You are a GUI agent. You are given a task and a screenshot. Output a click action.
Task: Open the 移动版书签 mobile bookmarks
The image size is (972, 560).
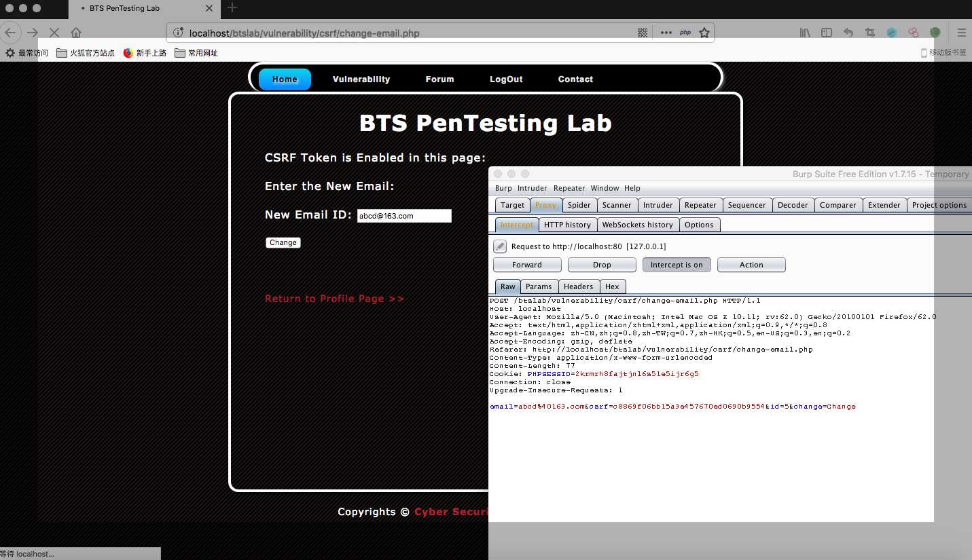(x=943, y=53)
